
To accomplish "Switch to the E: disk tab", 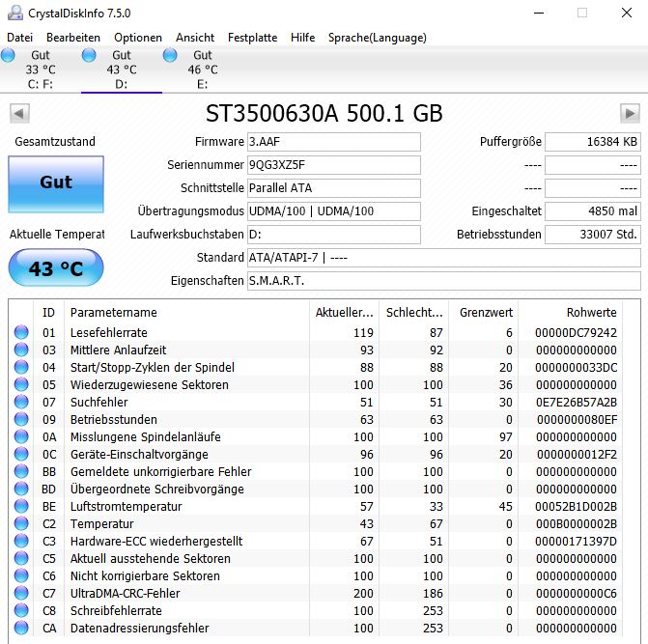I will coord(203,70).
